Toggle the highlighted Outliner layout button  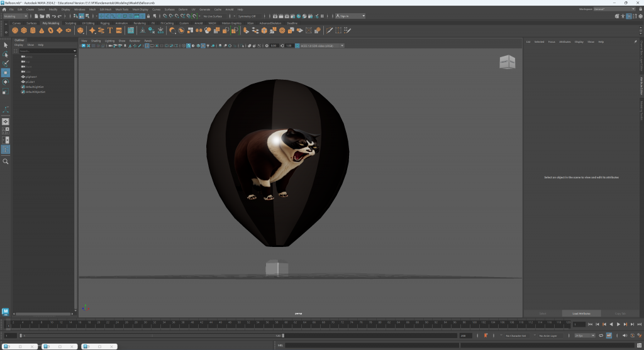coord(5,150)
